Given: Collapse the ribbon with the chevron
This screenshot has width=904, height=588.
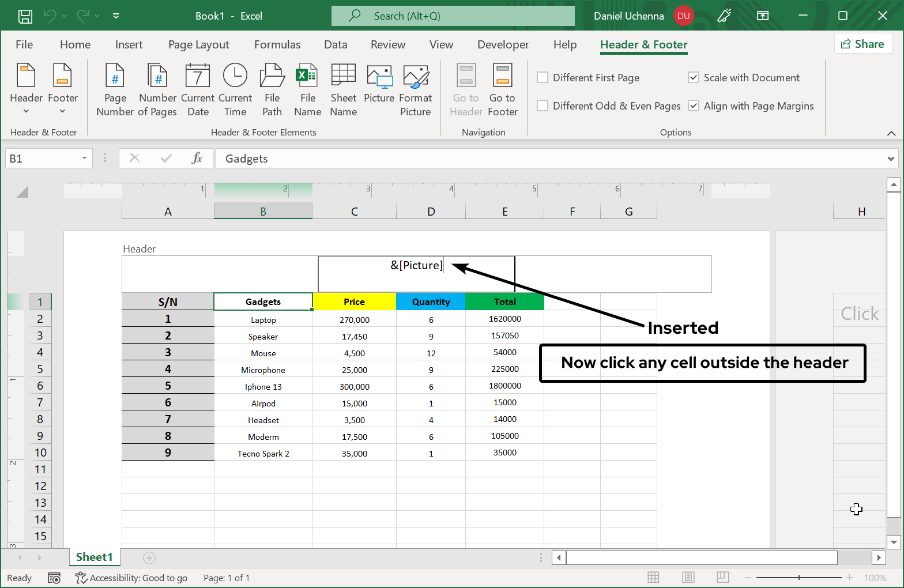Looking at the screenshot, I should point(891,133).
